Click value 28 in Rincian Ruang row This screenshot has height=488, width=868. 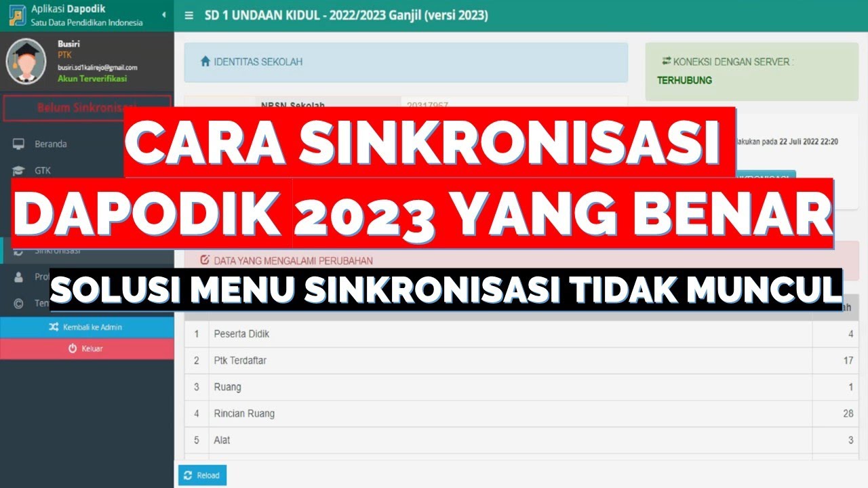tap(848, 413)
